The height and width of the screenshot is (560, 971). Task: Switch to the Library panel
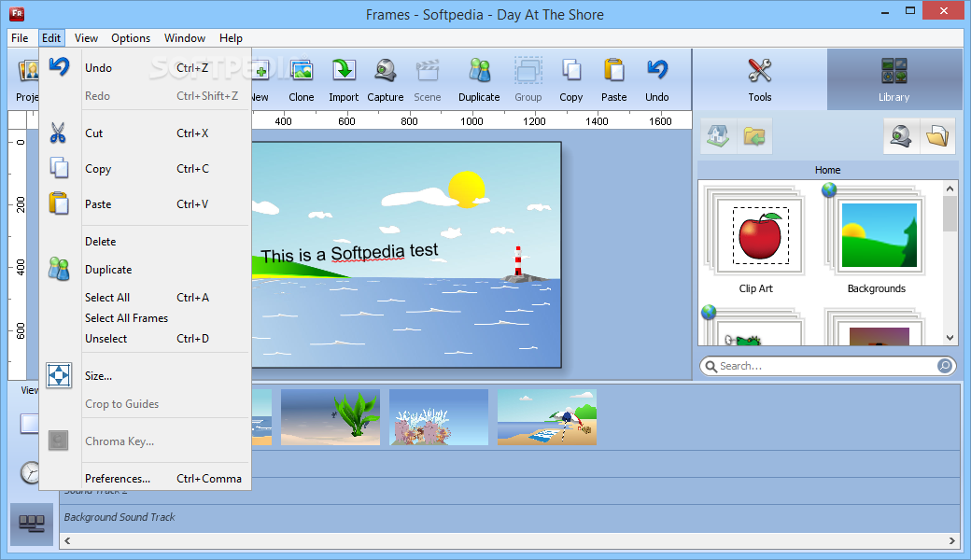(894, 80)
